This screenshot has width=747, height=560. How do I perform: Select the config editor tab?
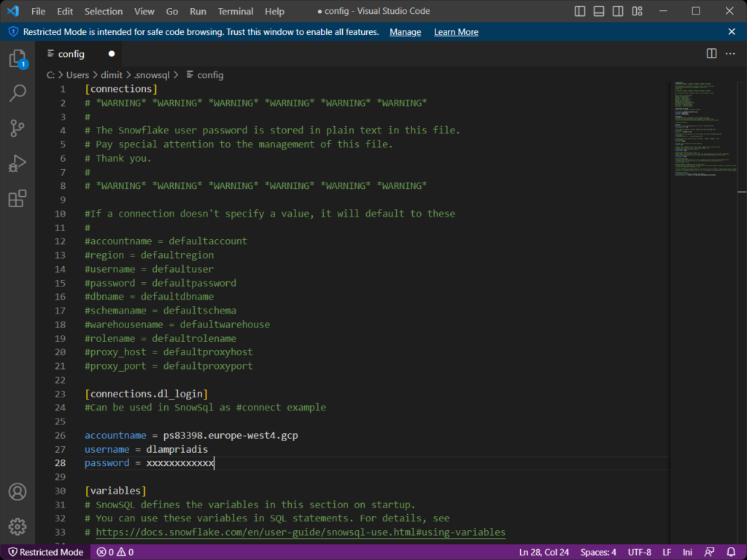point(80,54)
